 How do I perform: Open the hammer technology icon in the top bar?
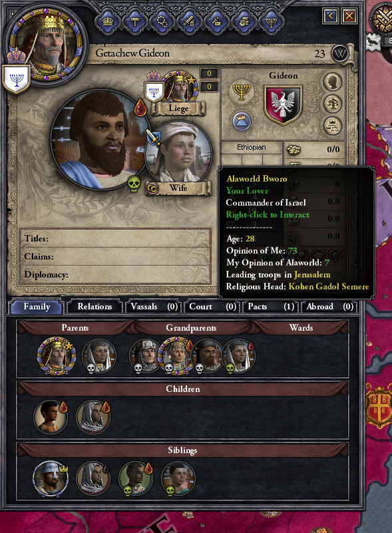pyautogui.click(x=134, y=22)
